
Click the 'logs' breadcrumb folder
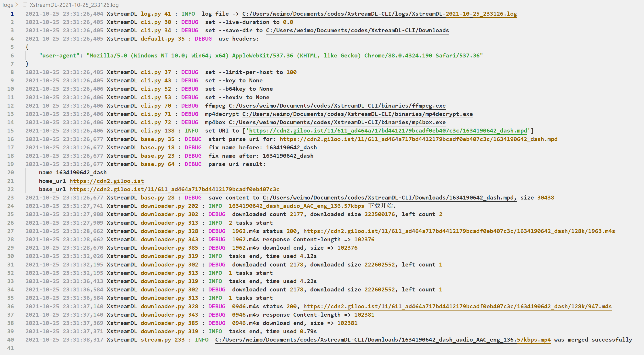tap(8, 5)
